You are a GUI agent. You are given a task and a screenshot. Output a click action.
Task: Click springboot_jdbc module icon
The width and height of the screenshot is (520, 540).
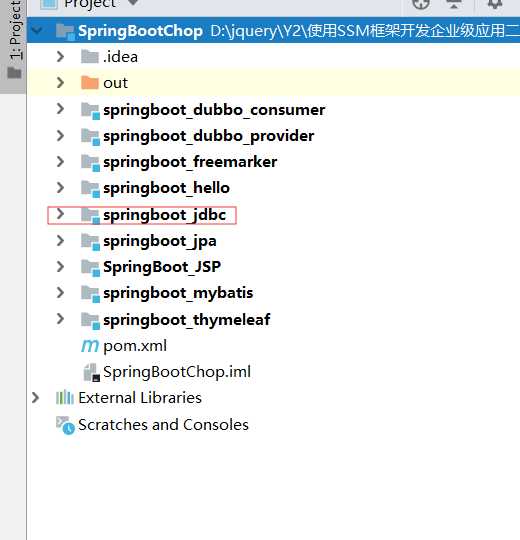coord(91,216)
